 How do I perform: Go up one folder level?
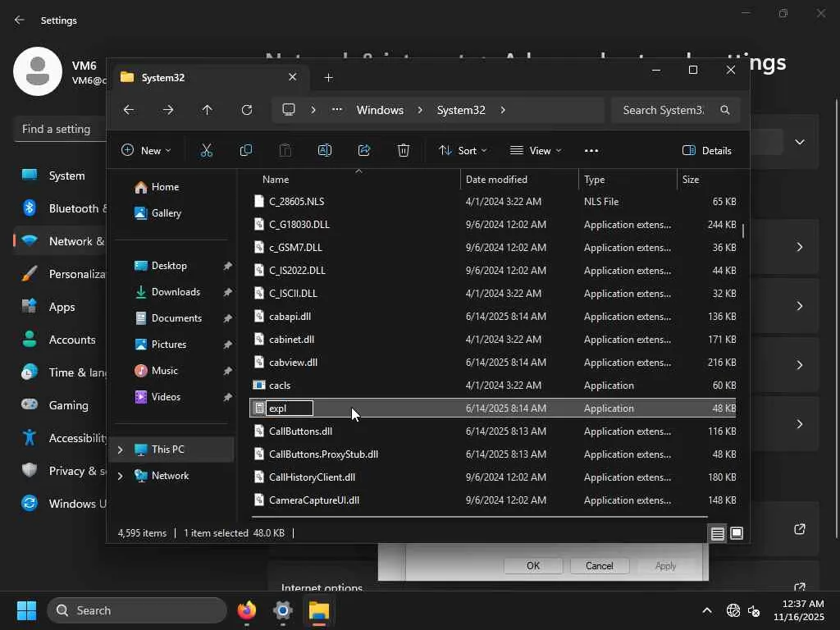(208, 110)
